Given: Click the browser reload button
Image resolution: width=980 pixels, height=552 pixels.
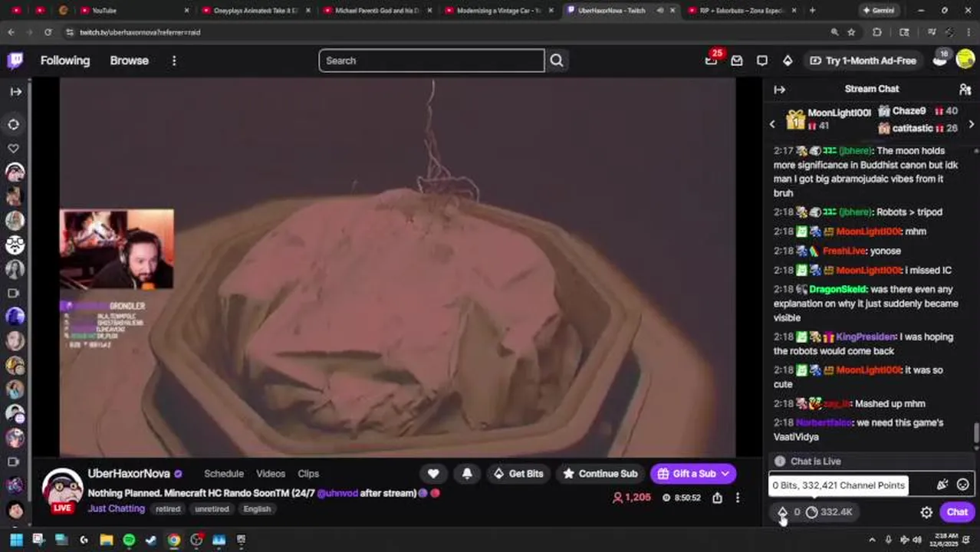Looking at the screenshot, I should pos(48,32).
